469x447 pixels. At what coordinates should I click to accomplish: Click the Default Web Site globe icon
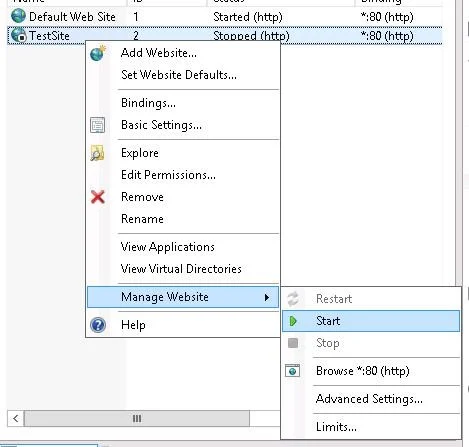tap(18, 16)
